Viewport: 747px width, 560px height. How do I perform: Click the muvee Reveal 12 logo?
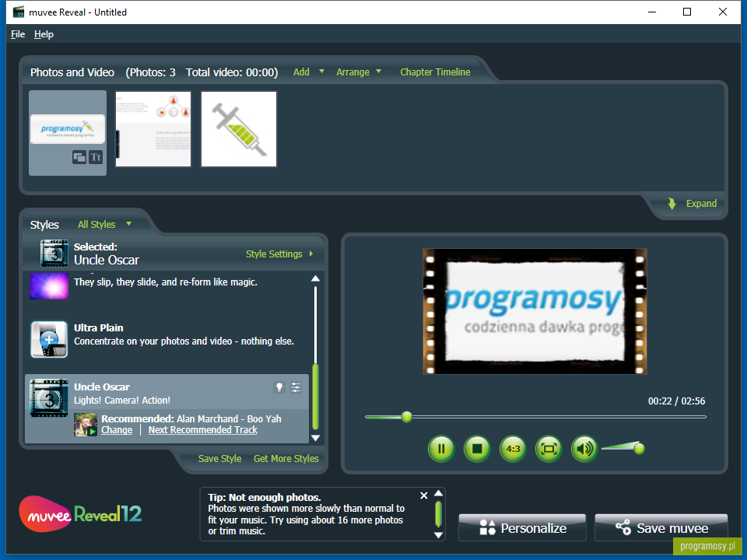(x=80, y=514)
